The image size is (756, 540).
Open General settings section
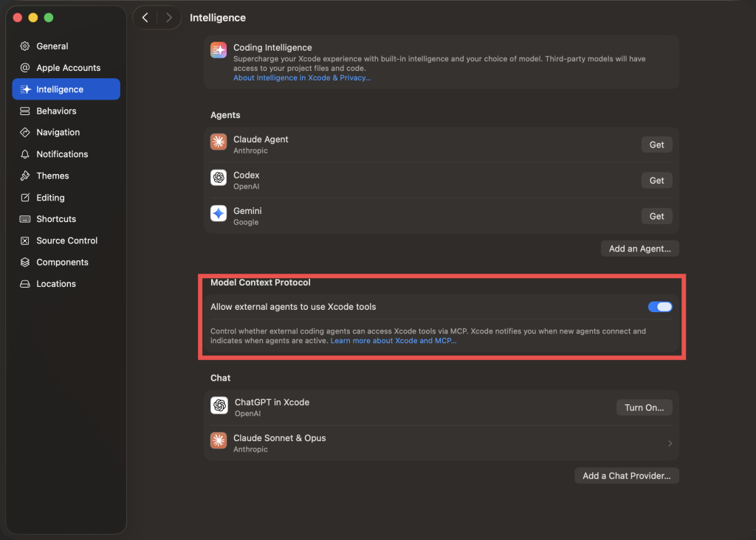(x=66, y=46)
